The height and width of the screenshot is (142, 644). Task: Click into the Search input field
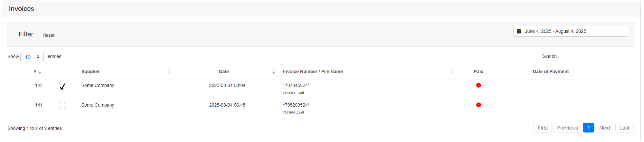[598, 56]
